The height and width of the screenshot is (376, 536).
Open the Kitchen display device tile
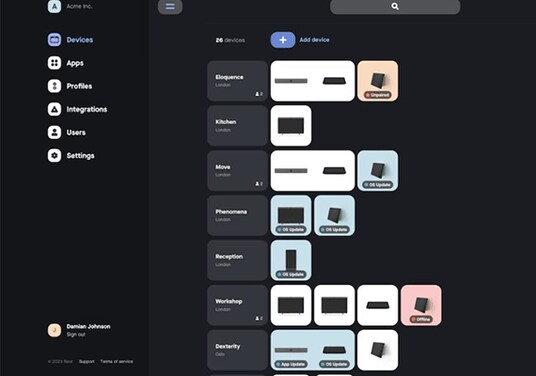pos(291,126)
